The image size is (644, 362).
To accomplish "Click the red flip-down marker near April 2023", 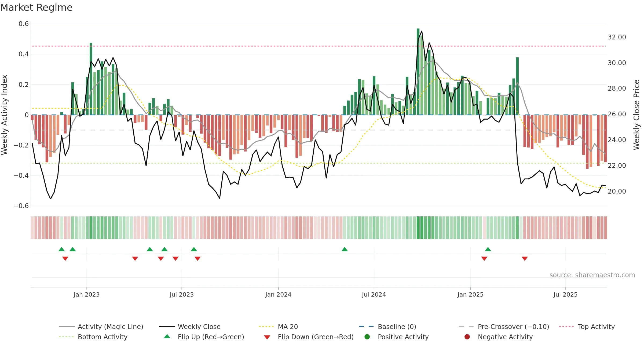I will click(x=135, y=258).
